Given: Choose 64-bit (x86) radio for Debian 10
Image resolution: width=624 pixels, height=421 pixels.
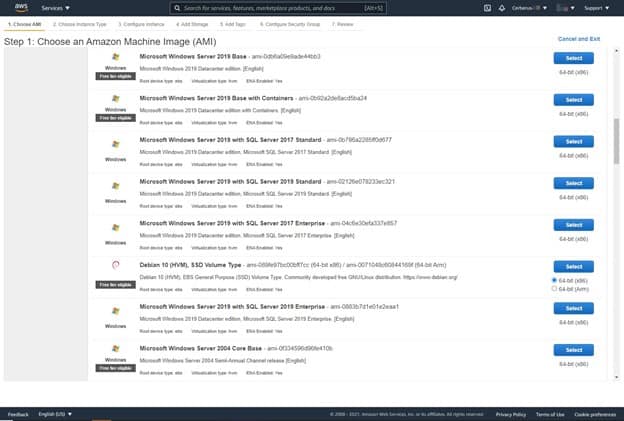Looking at the screenshot, I should 554,280.
